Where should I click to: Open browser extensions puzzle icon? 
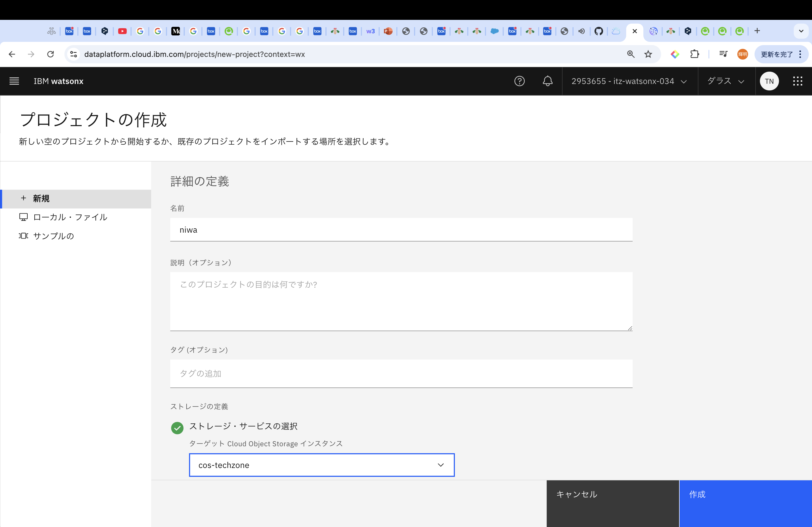click(695, 54)
